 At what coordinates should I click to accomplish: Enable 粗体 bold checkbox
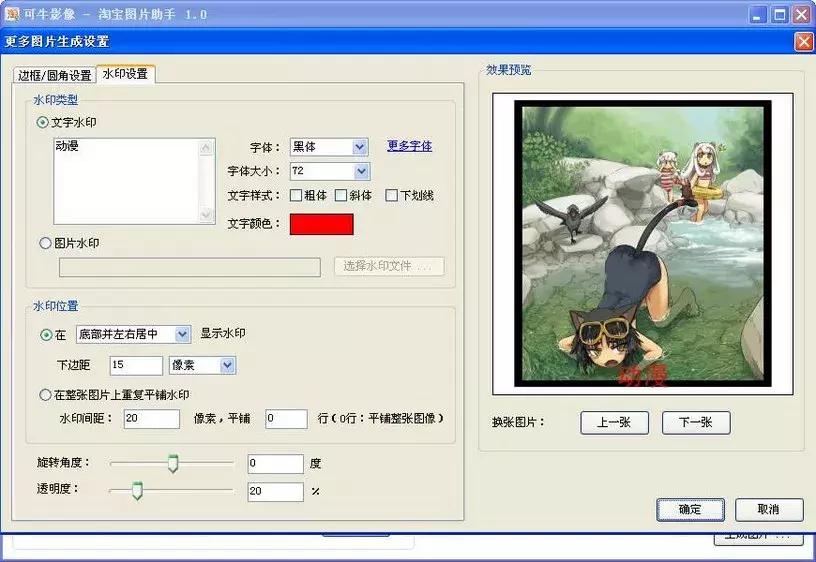pos(296,195)
